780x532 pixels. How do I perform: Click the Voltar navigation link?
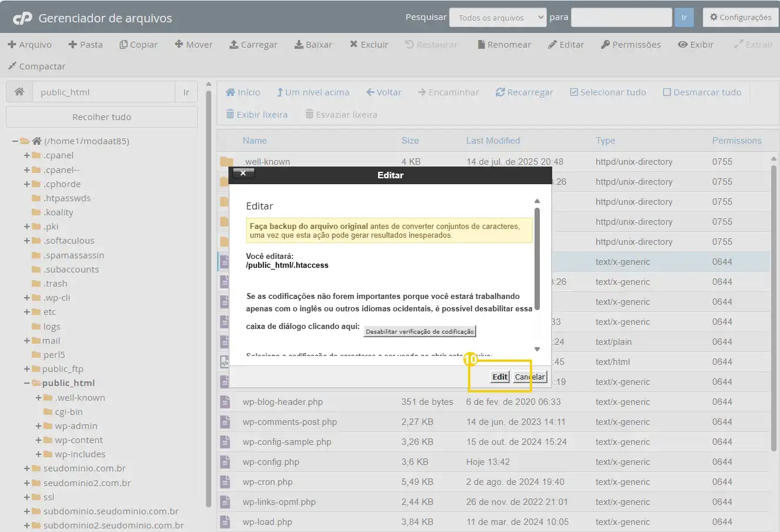(384, 92)
